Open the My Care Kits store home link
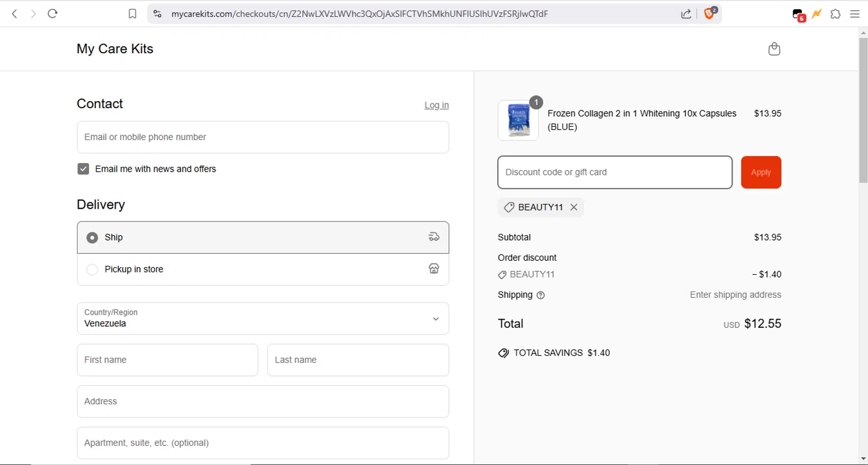Viewport: 868px width, 465px height. coord(115,49)
